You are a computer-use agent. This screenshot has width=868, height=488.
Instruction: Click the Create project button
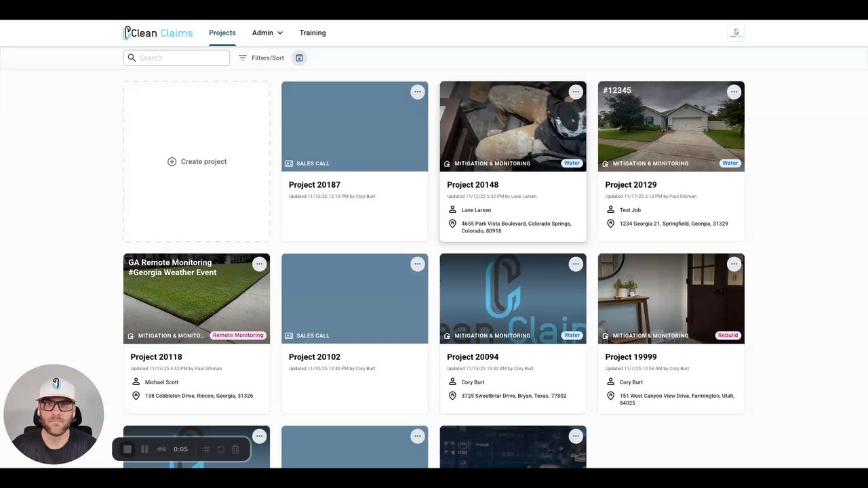pyautogui.click(x=197, y=161)
